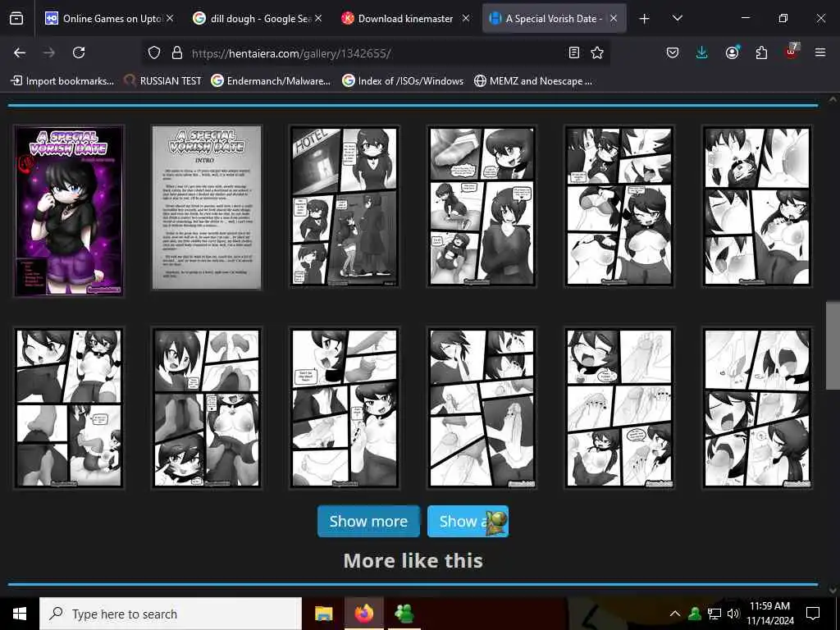Switch to the dill dough Google Search tab
This screenshot has width=840, height=630.
pyautogui.click(x=257, y=19)
